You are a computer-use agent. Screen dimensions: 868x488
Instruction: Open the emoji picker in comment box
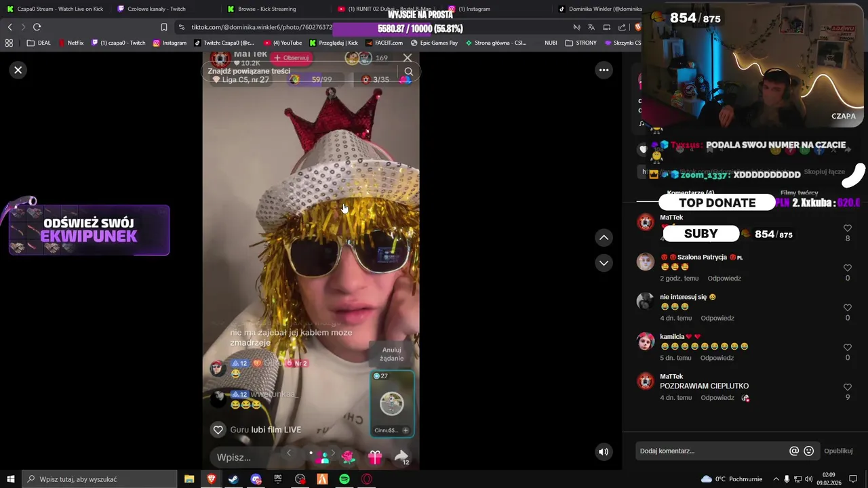pyautogui.click(x=808, y=451)
